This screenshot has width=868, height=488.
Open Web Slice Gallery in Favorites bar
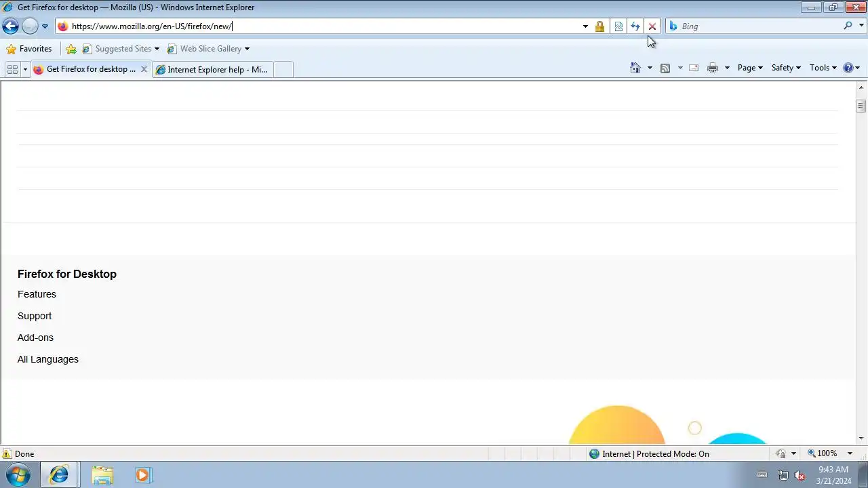(205, 49)
